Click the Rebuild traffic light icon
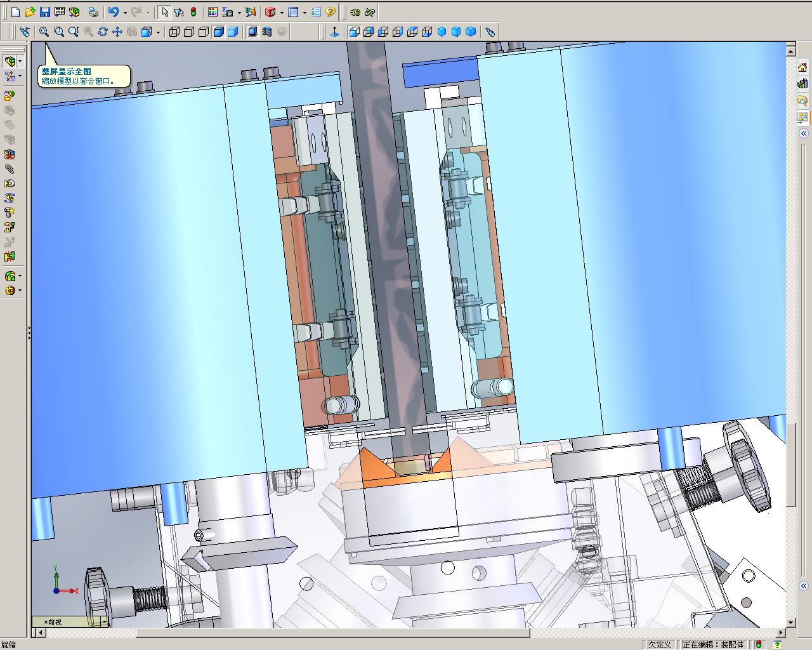The height and width of the screenshot is (650, 812). (193, 12)
